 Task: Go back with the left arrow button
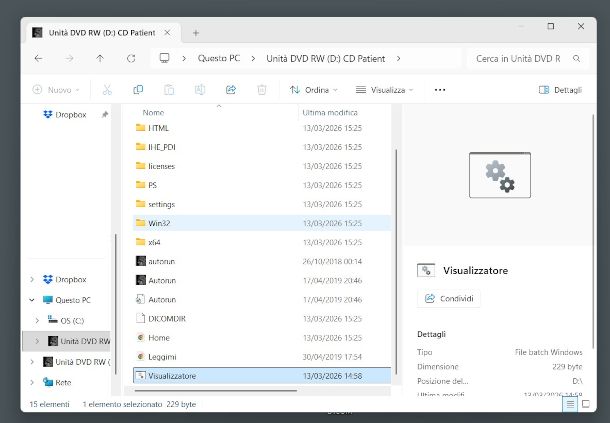coord(38,59)
